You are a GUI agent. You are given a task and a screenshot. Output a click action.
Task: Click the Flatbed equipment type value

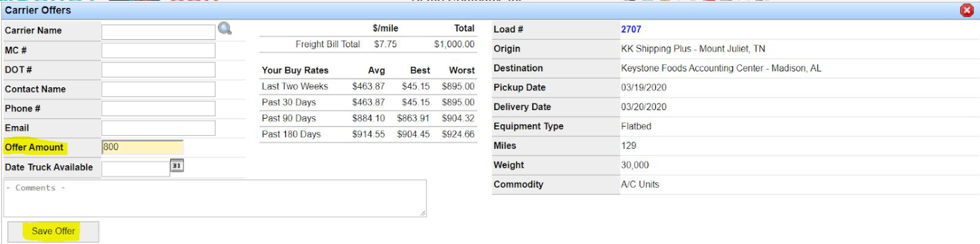pos(636,127)
